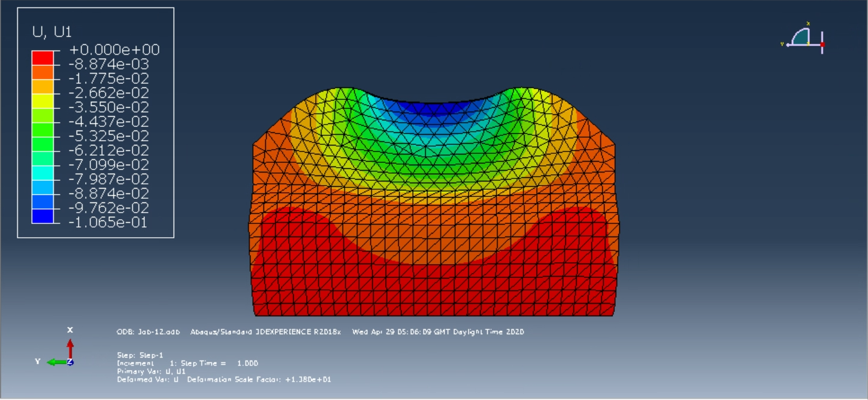Click the Wed Apr 29 timestamp text
Viewport: 868px width, 400px height.
pos(438,332)
